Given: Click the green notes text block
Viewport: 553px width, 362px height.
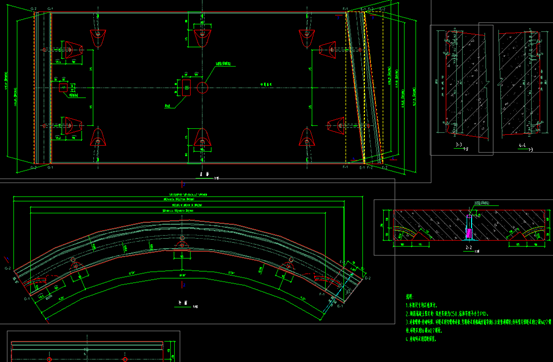Looking at the screenshot, I should click(x=478, y=318).
